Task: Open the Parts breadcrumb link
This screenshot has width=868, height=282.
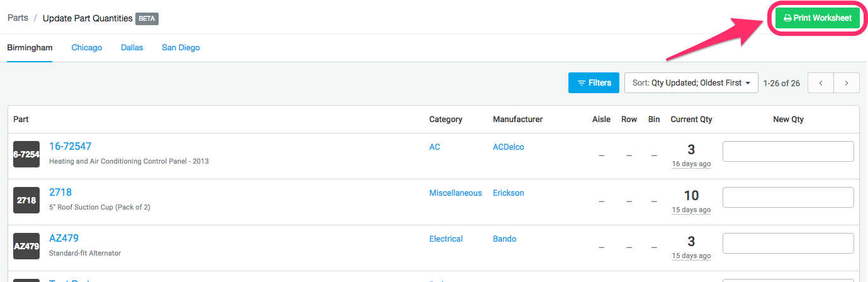Action: tap(18, 18)
